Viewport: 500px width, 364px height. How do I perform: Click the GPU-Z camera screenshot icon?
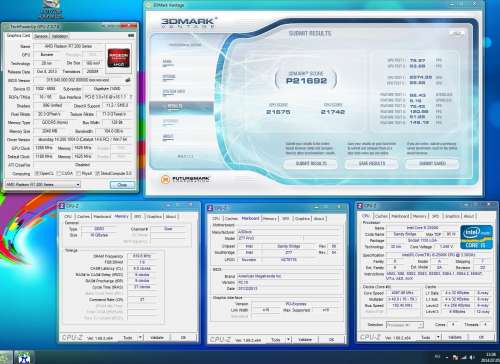point(131,35)
